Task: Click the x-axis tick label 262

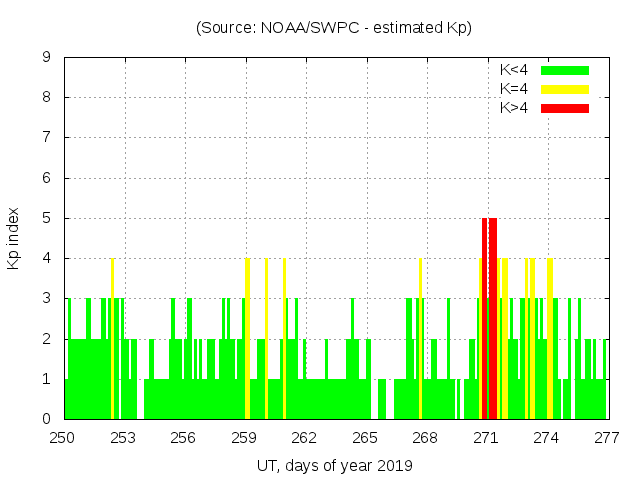Action: point(305,437)
